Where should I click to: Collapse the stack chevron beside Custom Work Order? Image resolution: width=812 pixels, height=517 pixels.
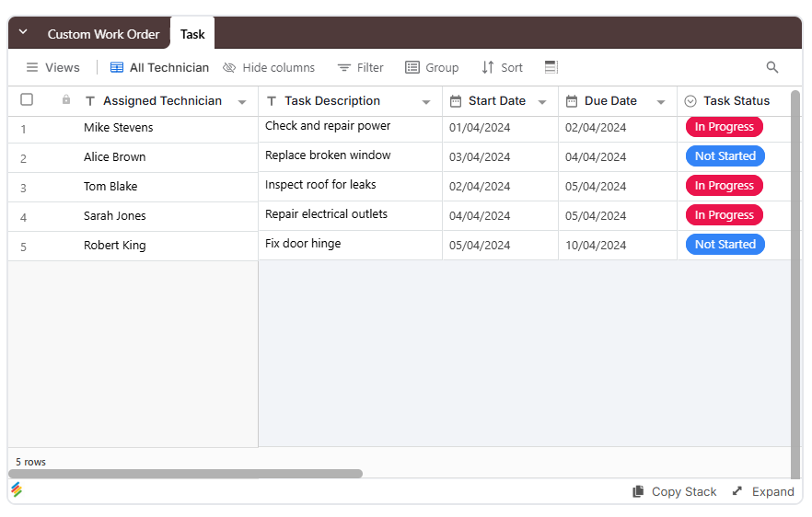coord(23,32)
